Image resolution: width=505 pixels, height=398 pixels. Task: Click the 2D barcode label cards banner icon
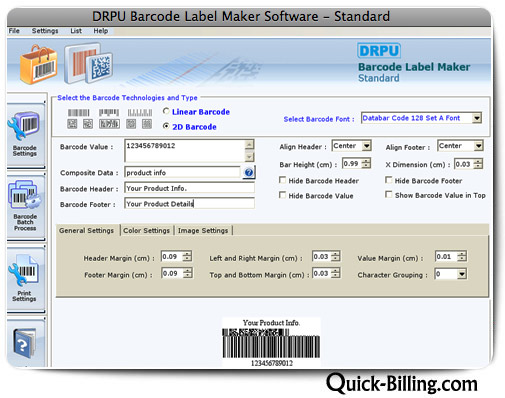click(88, 63)
